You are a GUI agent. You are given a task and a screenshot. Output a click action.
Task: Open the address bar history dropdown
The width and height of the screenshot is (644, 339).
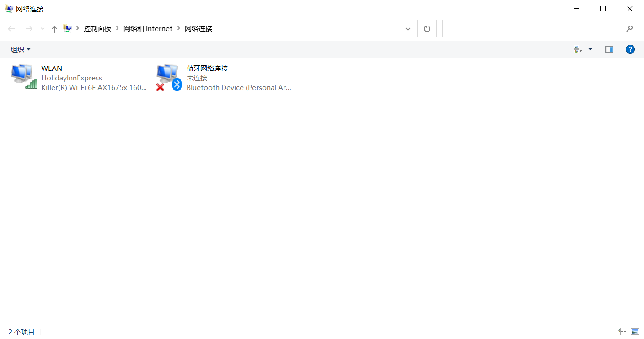click(408, 28)
